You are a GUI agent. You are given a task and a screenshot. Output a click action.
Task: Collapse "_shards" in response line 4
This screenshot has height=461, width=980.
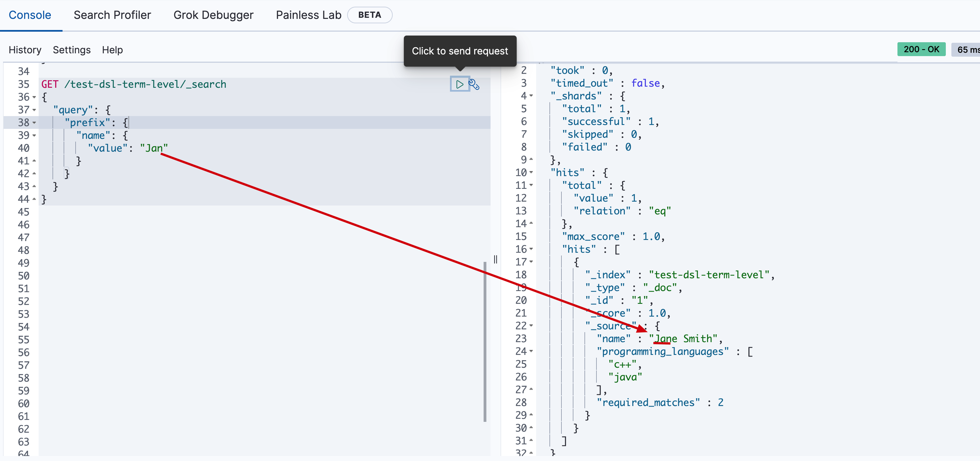click(531, 96)
